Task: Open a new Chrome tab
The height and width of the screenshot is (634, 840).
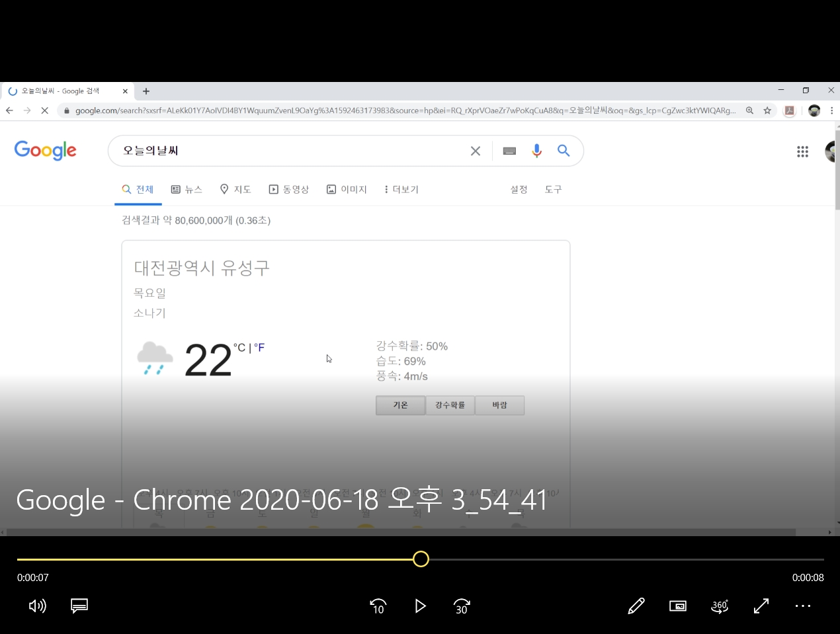Action: (146, 91)
